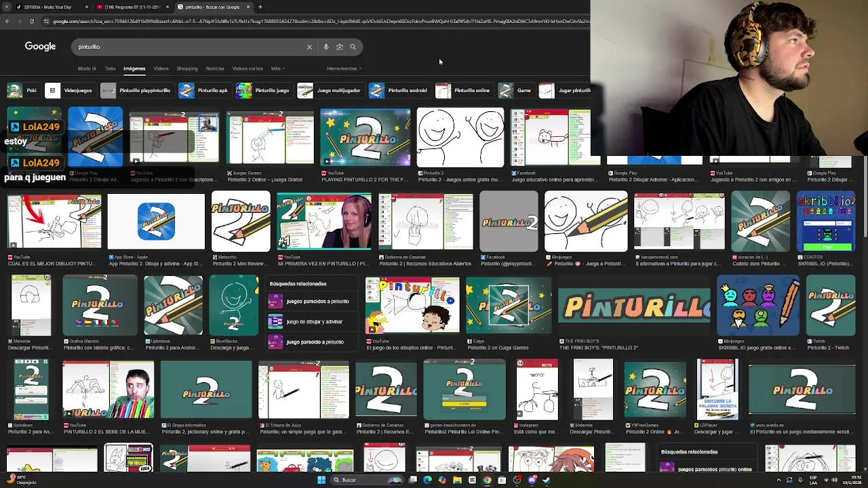Open the ESP LAA keyboard language indicator
Image resolution: width=868 pixels, height=488 pixels.
814,480
